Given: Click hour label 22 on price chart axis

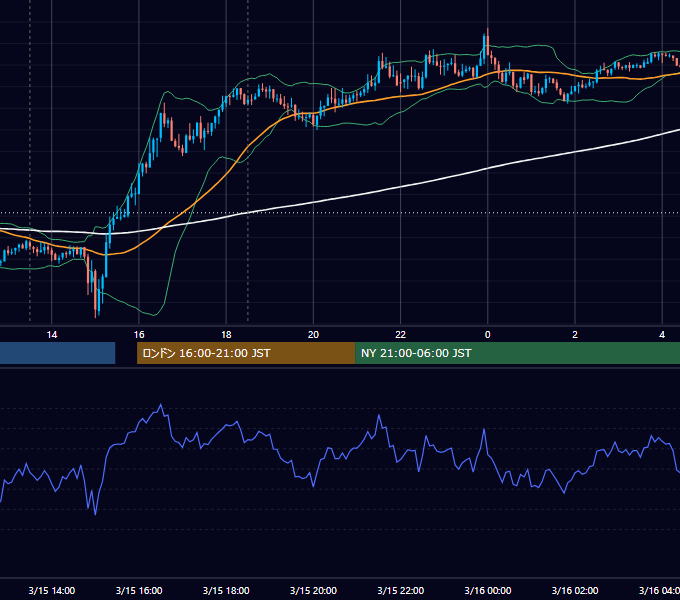Looking at the screenshot, I should click(x=400, y=335).
